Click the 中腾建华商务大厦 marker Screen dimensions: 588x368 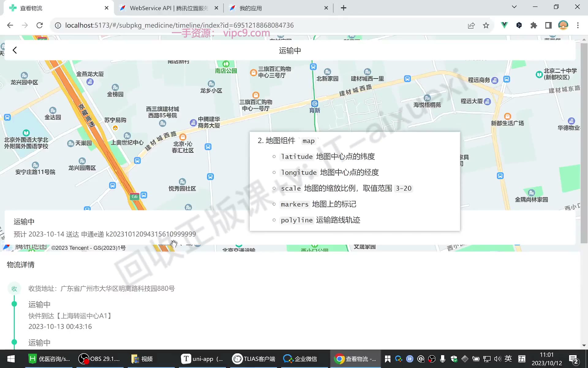(193, 123)
